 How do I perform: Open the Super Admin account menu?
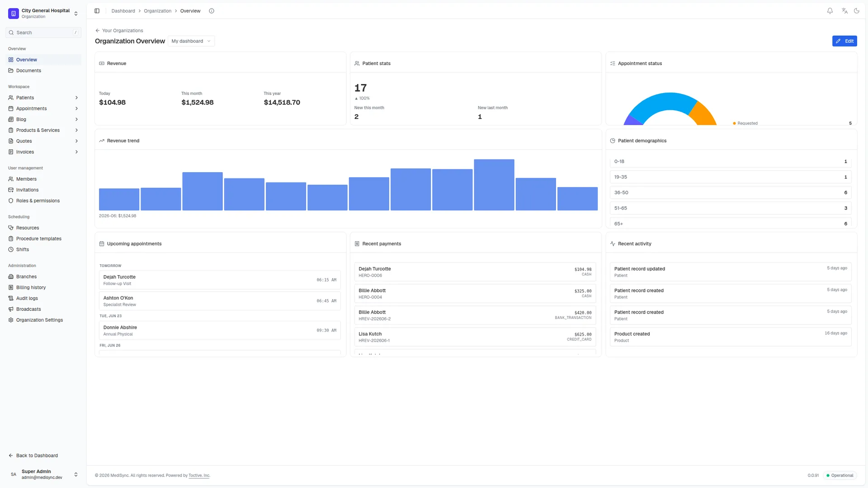pos(43,474)
